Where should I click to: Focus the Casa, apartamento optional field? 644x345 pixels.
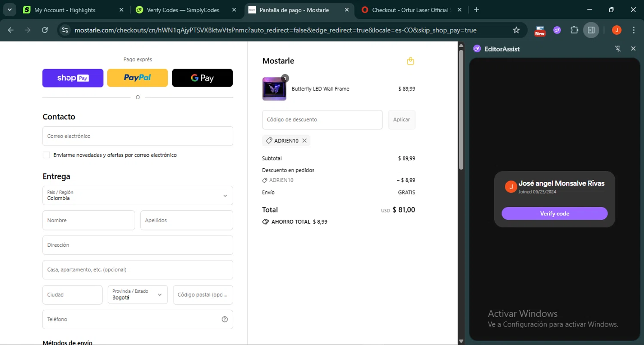click(138, 270)
